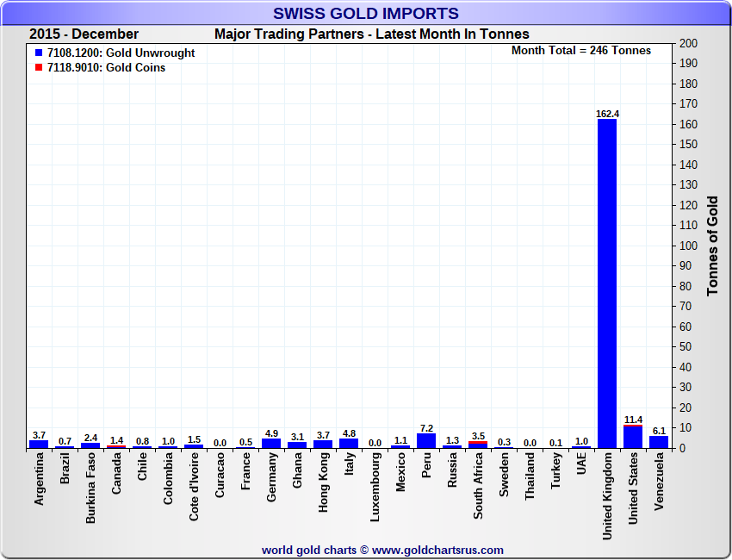Open the www.goldchartsrus.com footer link
Viewport: 732px width, 560px height.
(437, 550)
